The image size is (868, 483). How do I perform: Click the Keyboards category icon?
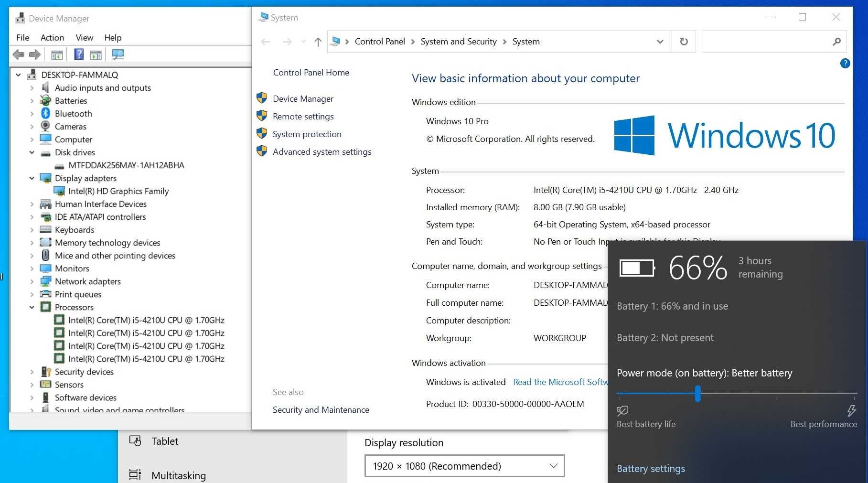45,229
